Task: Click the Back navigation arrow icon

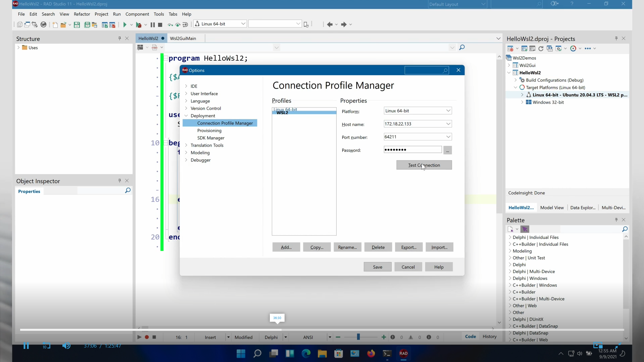Action: (x=330, y=24)
